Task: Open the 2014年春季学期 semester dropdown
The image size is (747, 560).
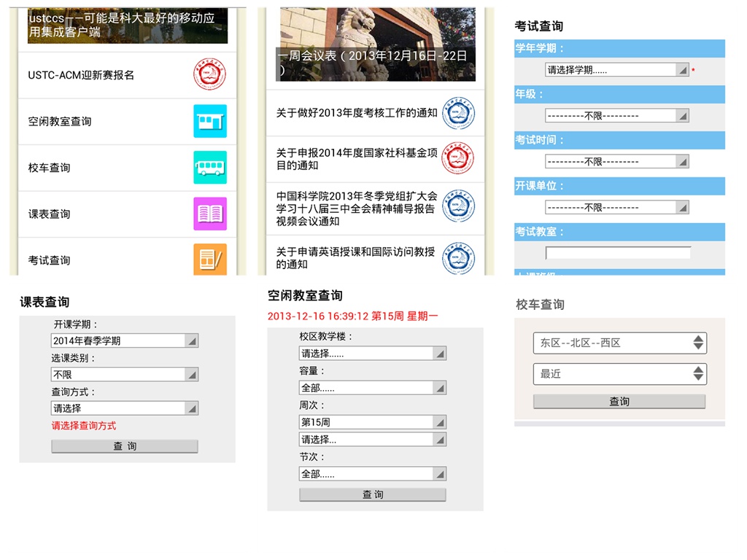Action: click(125, 341)
